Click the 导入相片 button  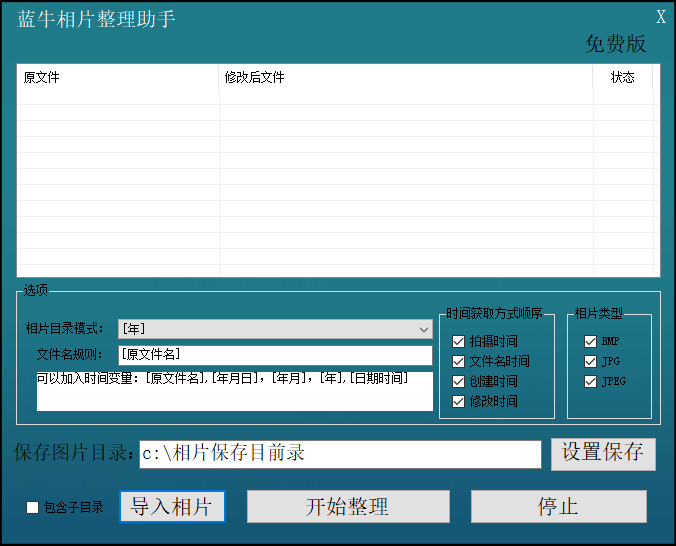pos(172,507)
